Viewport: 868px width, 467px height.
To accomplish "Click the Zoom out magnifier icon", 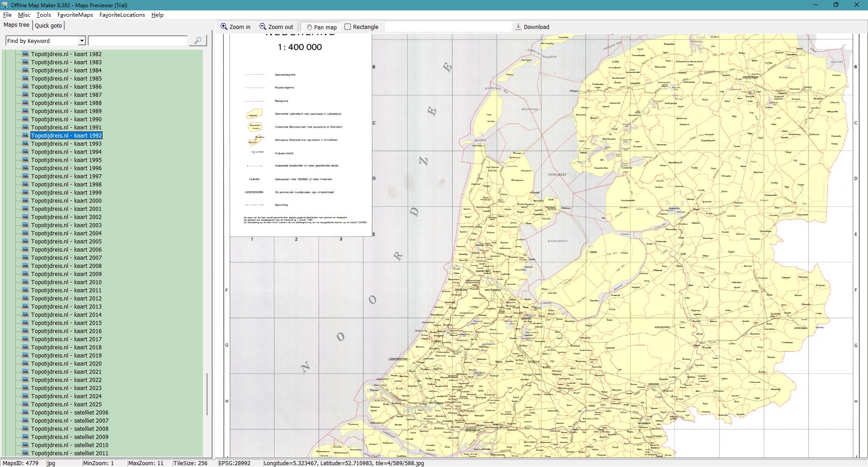I will [263, 27].
